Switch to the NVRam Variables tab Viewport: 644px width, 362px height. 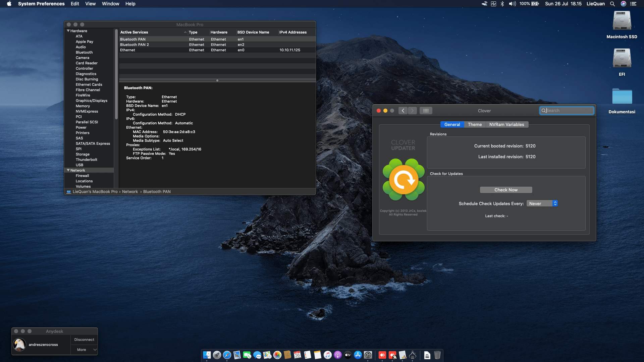point(506,124)
